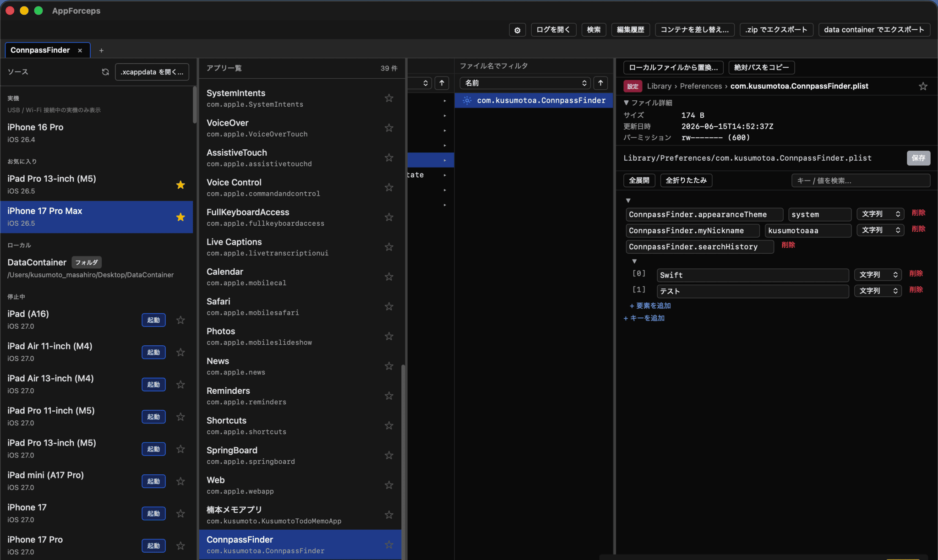Star the iPad Air 13-inch (M4) simulator
938x560 pixels.
click(x=180, y=385)
